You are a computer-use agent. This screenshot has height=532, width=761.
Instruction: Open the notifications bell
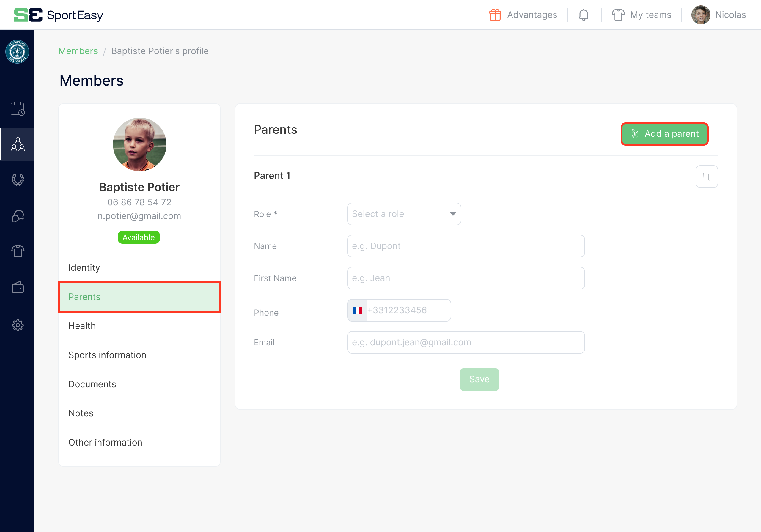(583, 15)
